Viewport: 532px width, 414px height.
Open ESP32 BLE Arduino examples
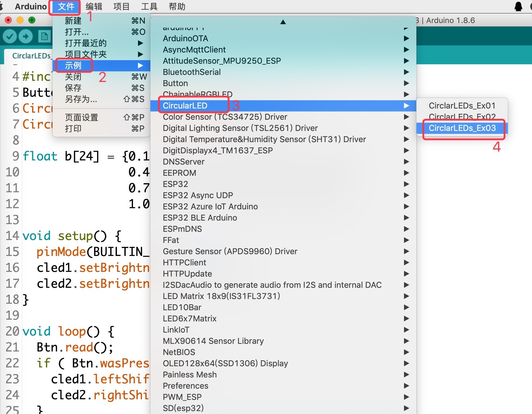[283, 218]
